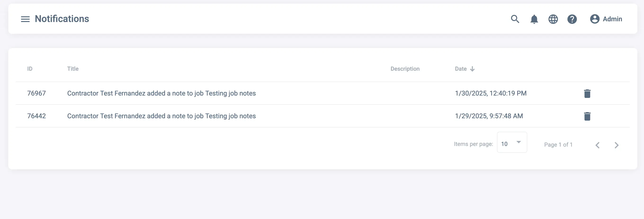Viewport: 644px width, 219px height.
Task: Sort by the Title column header
Action: pyautogui.click(x=73, y=69)
